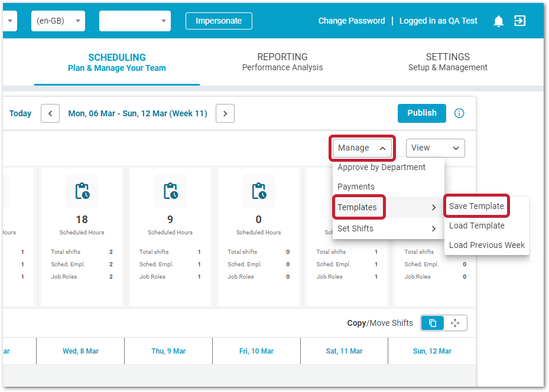Choose Save Template from submenu
This screenshot has height=392, width=549.
click(476, 206)
